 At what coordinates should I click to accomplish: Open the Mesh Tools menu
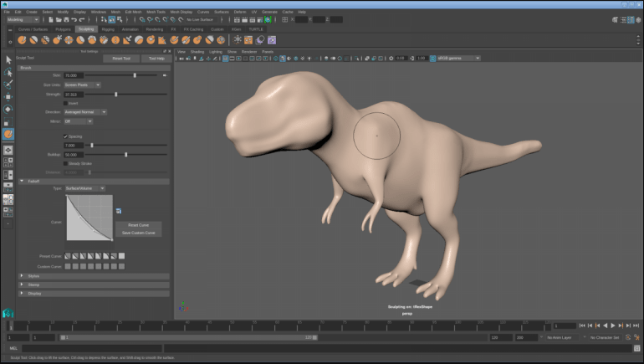pos(156,12)
